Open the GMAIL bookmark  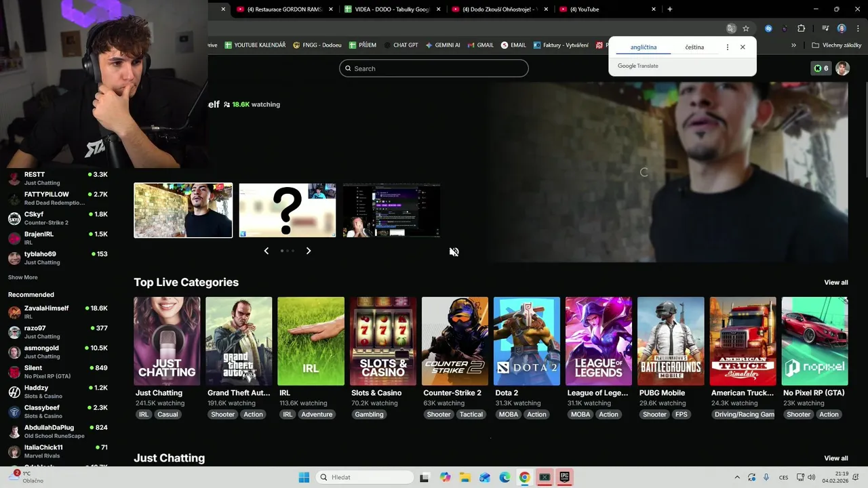480,45
